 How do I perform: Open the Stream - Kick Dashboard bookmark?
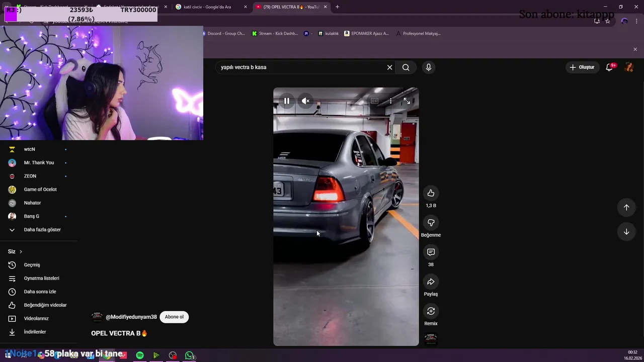tap(275, 34)
